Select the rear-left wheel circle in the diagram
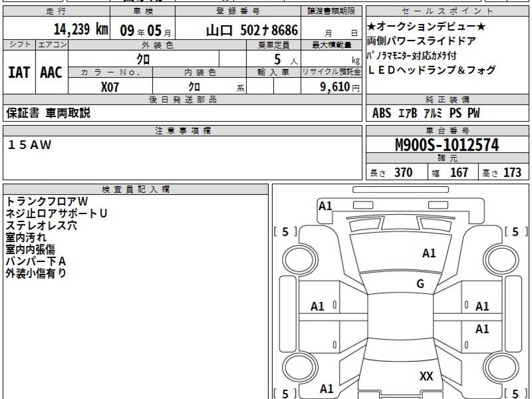The width and height of the screenshot is (532, 399). [x=298, y=368]
